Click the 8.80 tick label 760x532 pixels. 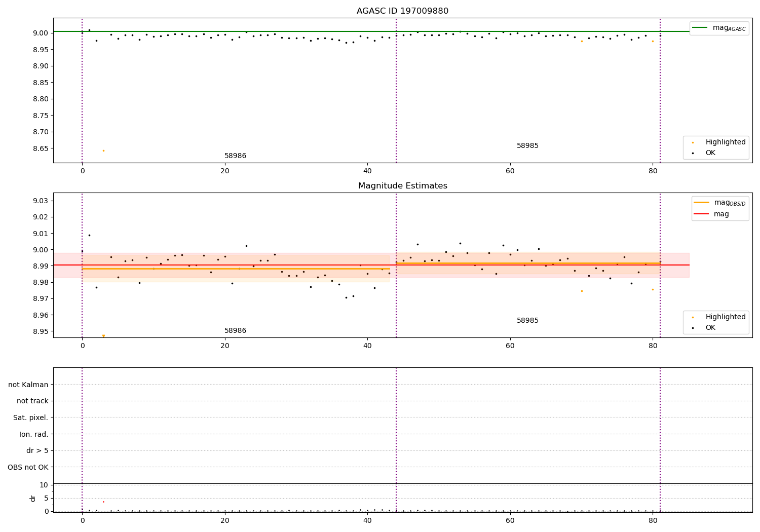(x=40, y=99)
